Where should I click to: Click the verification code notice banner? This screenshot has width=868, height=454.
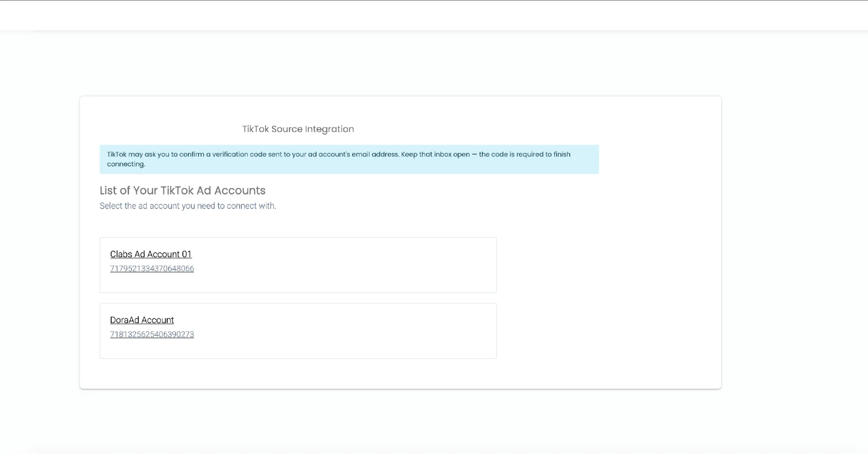coord(349,159)
